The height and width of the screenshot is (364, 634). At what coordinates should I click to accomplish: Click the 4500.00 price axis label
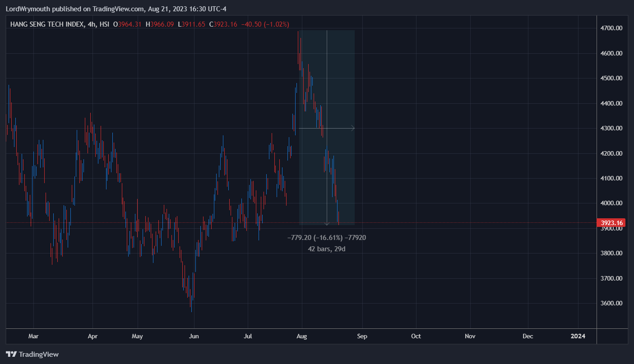[612, 78]
